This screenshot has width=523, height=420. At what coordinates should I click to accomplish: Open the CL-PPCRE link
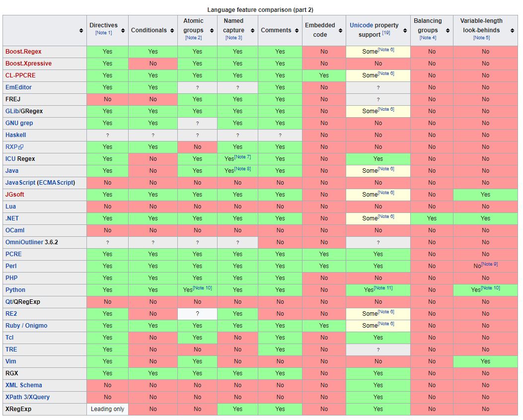[x=20, y=75]
